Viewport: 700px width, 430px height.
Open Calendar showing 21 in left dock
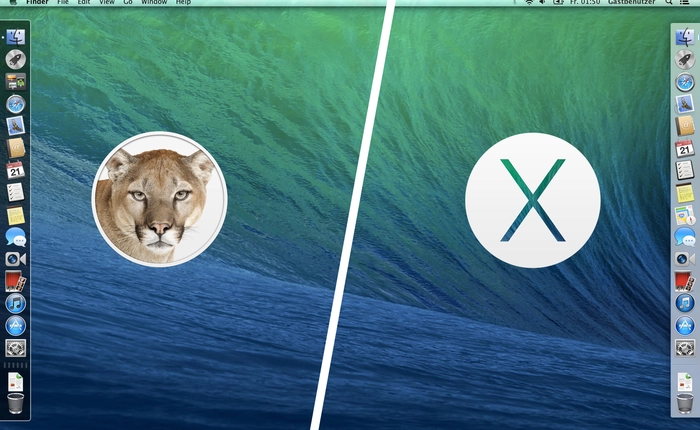(16, 171)
